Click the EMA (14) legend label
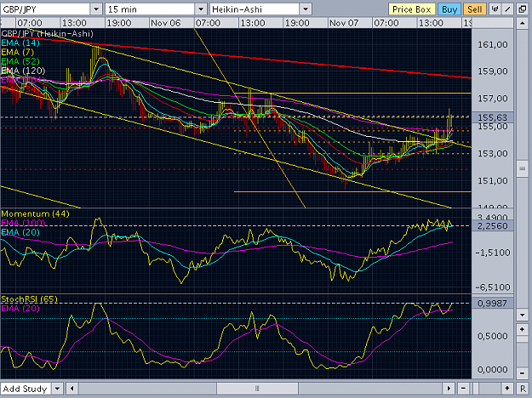The height and width of the screenshot is (398, 532). 20,43
